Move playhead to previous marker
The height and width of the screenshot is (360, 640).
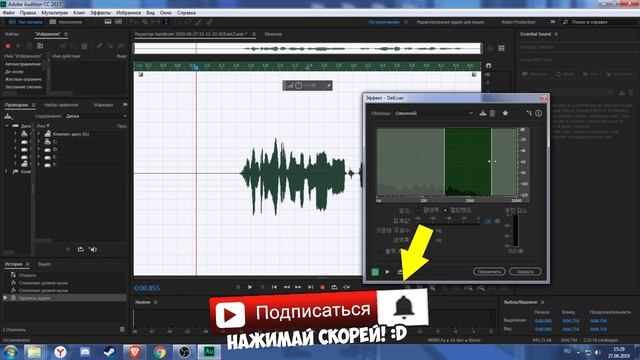274,287
